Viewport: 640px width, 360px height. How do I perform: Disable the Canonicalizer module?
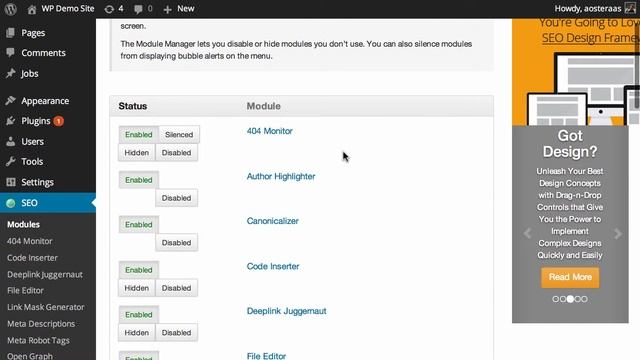176,243
